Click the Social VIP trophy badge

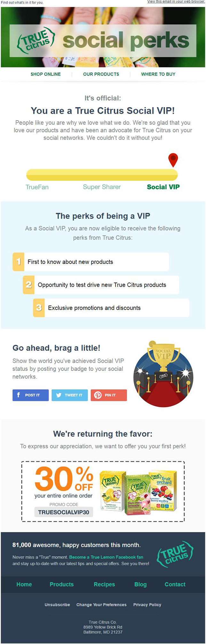pyautogui.click(x=163, y=374)
